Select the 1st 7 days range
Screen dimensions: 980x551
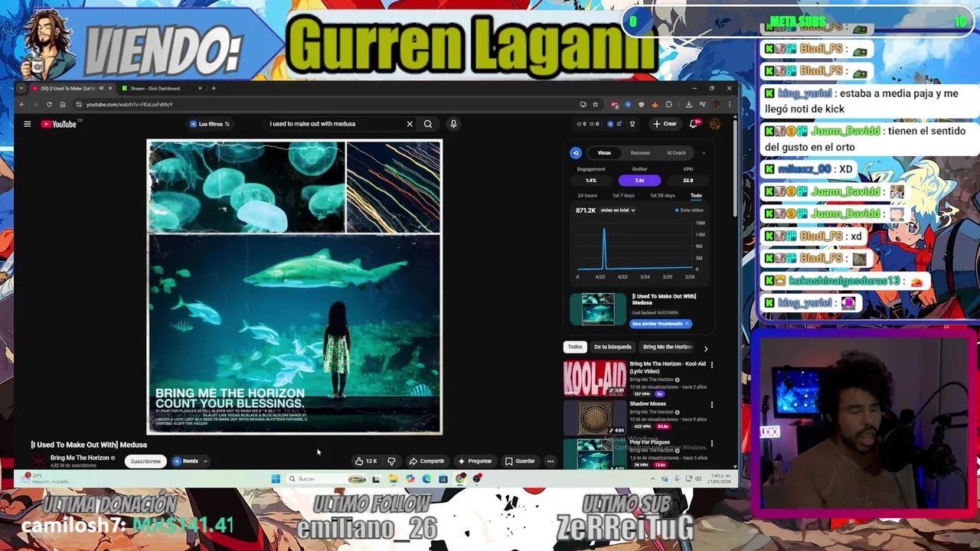tap(623, 196)
